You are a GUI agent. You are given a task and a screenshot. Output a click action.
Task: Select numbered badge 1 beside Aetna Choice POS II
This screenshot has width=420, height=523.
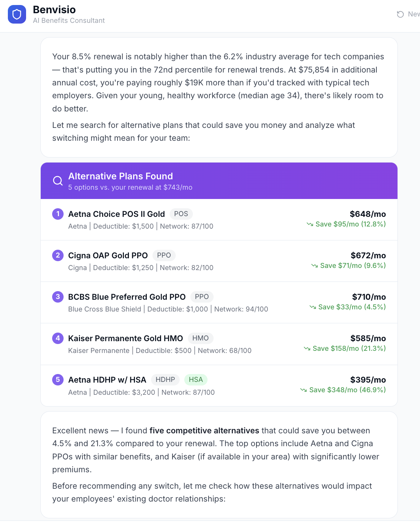57,214
